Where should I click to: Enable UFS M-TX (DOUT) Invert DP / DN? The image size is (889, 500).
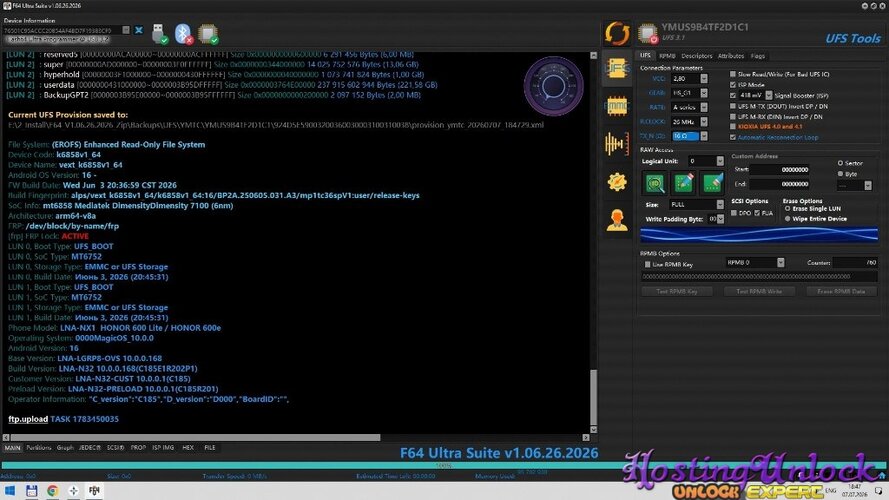733,106
